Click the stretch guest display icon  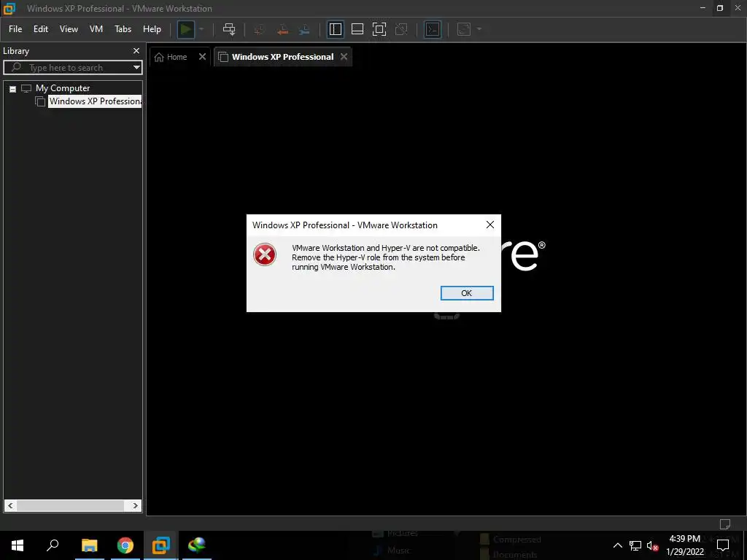click(464, 29)
